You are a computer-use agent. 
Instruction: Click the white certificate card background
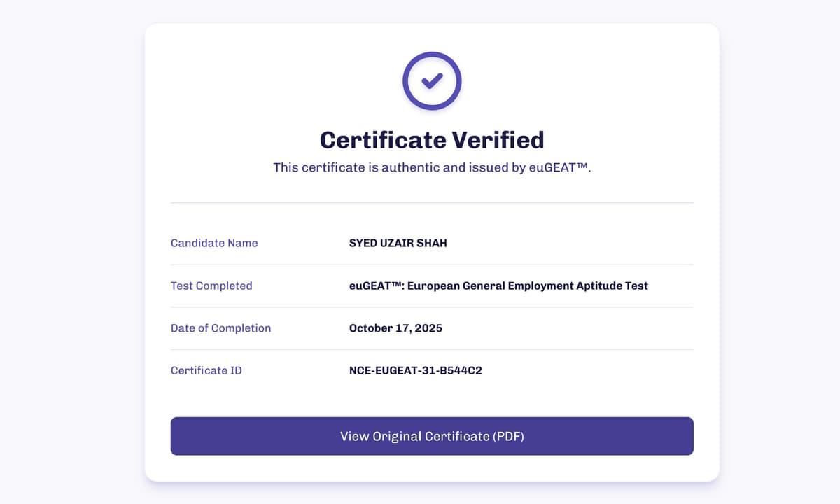click(x=432, y=399)
